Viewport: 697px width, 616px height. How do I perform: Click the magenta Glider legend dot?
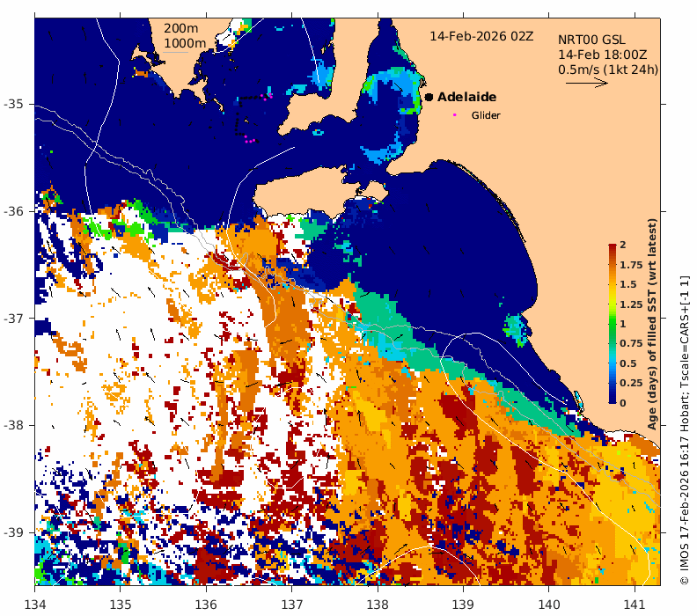454,114
